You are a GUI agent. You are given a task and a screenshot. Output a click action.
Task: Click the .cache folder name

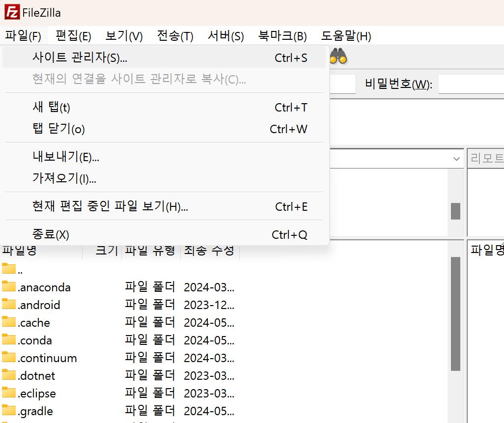(x=34, y=323)
